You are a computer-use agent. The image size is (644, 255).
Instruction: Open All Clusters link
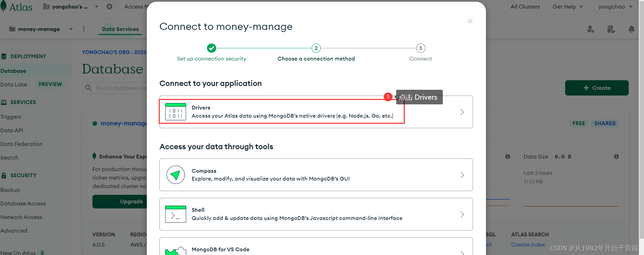coord(525,7)
